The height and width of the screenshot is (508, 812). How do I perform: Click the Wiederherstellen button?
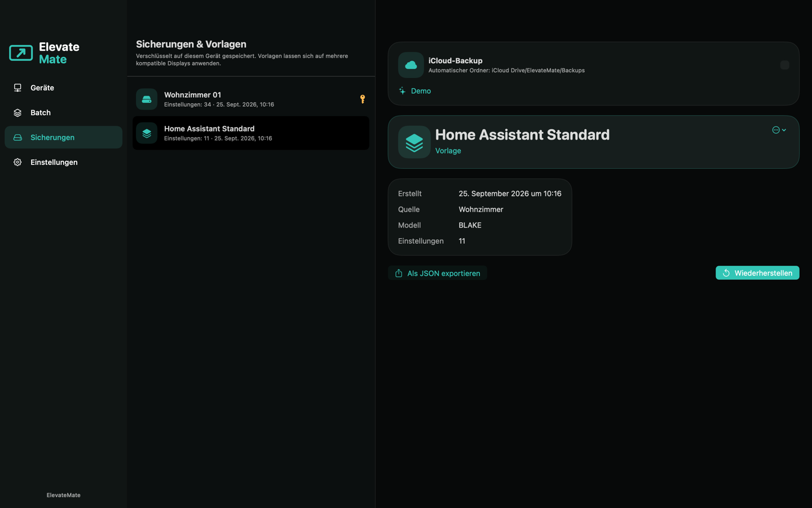pos(757,273)
